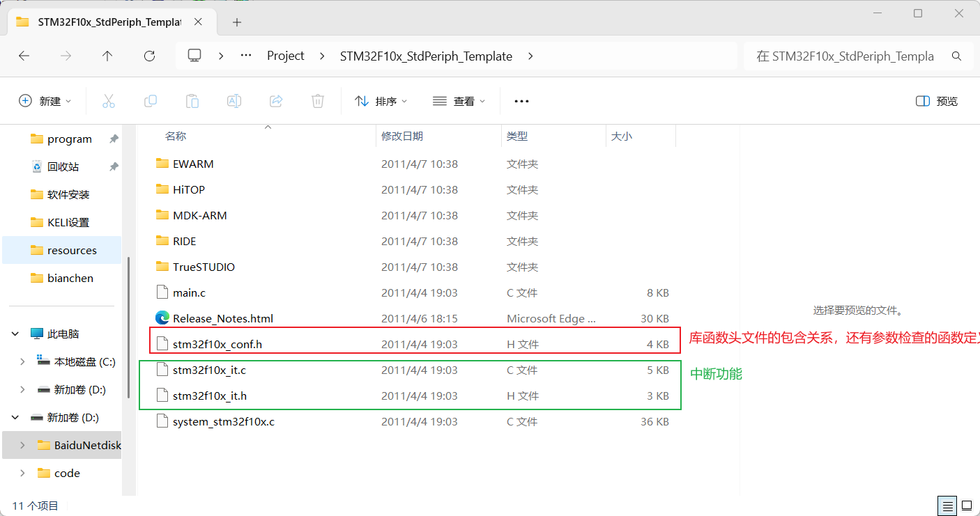Image resolution: width=980 pixels, height=516 pixels.
Task: Click the forward navigation arrow
Action: [66, 56]
